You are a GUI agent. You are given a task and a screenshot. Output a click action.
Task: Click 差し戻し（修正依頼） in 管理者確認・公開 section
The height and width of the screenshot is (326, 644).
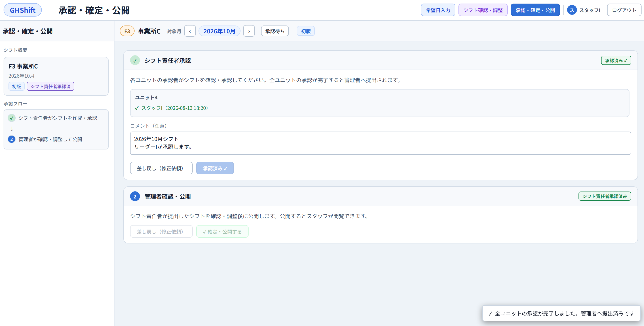pyautogui.click(x=161, y=231)
